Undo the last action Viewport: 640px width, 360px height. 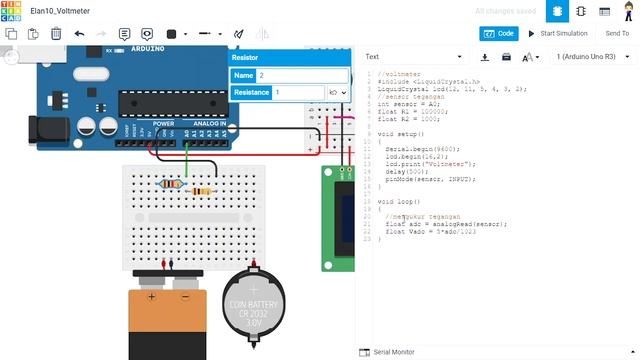79,34
